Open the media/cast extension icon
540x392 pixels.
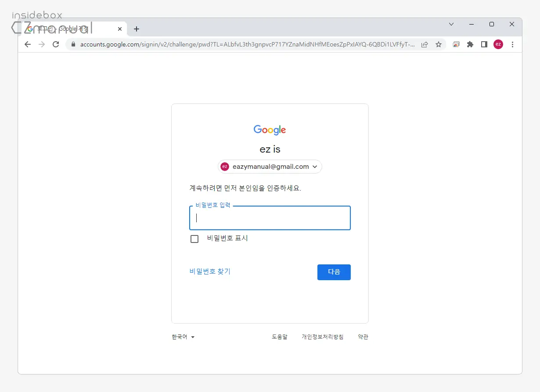456,44
